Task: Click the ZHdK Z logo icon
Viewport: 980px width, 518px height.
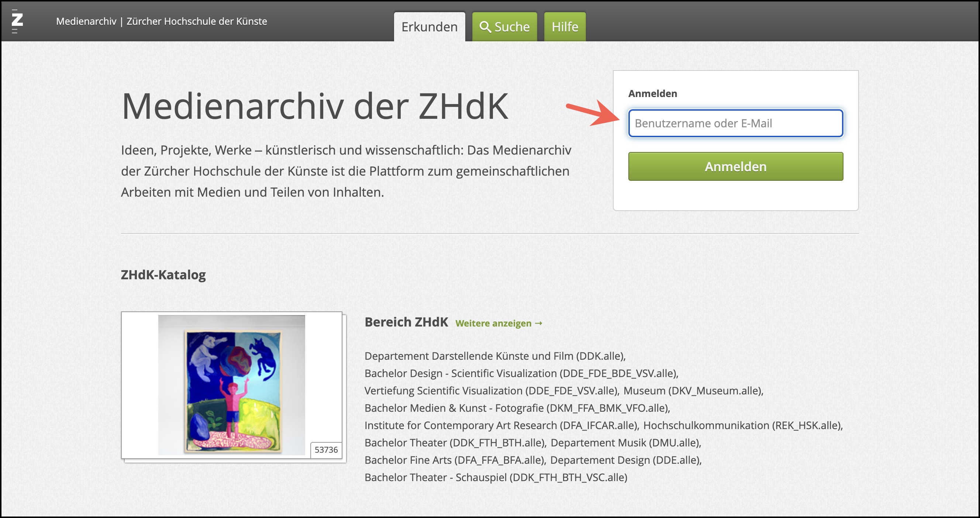Action: (17, 21)
